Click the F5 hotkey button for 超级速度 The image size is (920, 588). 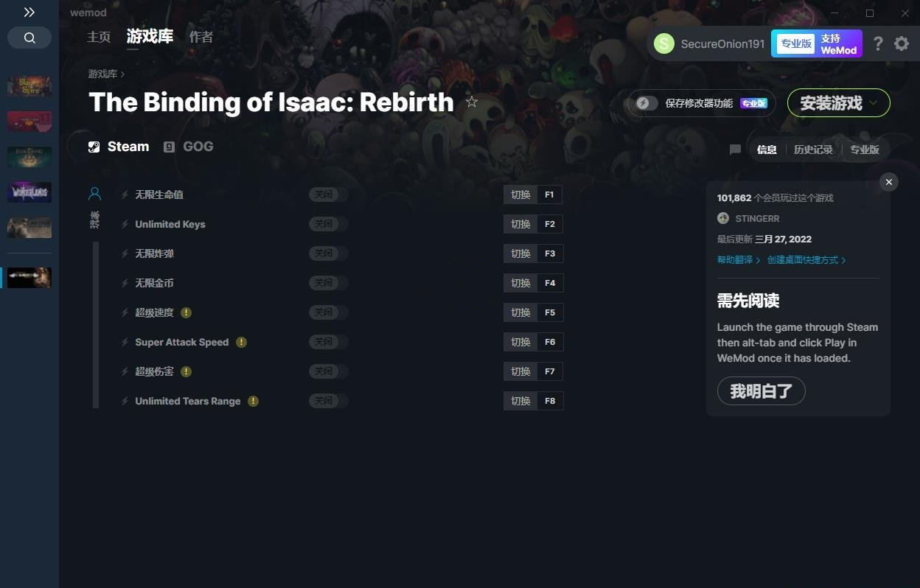coord(550,312)
